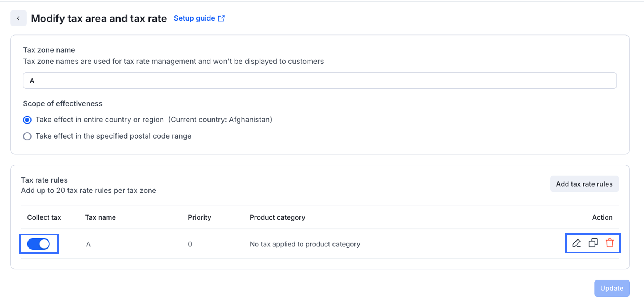
Task: Click priority value 0 in rule row
Action: (x=190, y=244)
